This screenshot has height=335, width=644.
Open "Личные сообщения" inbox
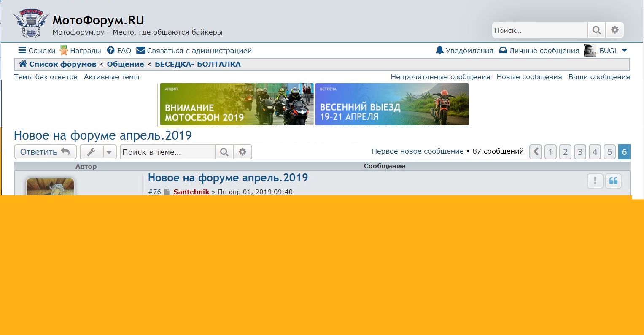(x=539, y=51)
